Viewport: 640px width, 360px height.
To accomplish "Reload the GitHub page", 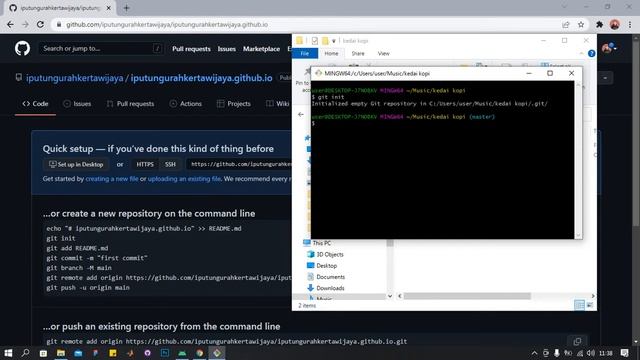I will click(x=40, y=24).
